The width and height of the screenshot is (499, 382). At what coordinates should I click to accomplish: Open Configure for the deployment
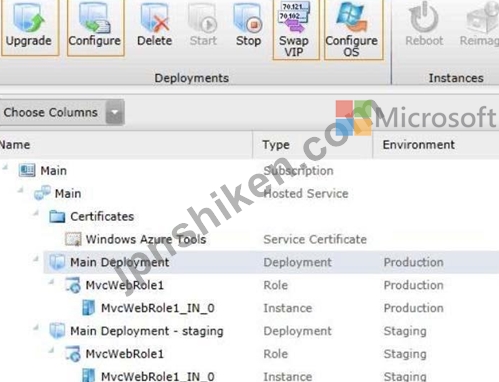(95, 27)
